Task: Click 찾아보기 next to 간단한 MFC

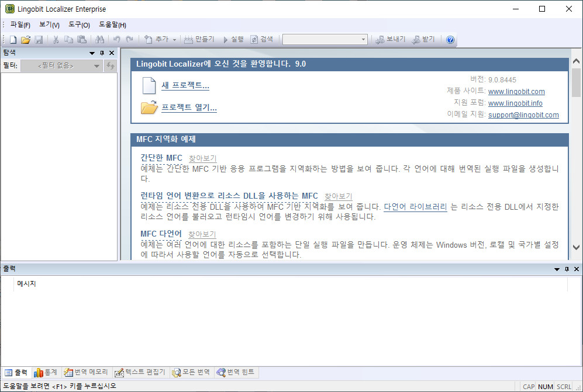Action: (203, 158)
